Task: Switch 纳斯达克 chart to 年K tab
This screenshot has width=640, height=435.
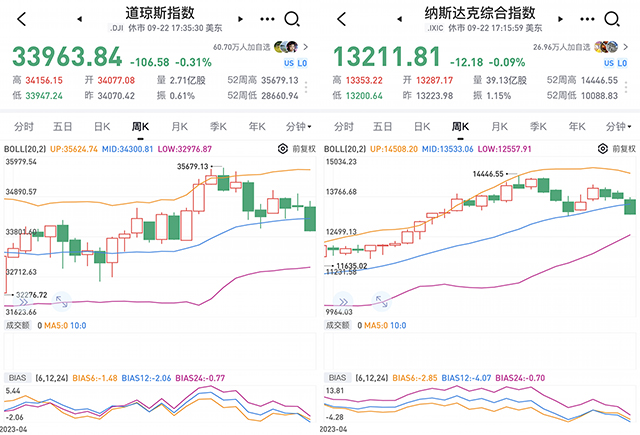Action: click(x=577, y=127)
